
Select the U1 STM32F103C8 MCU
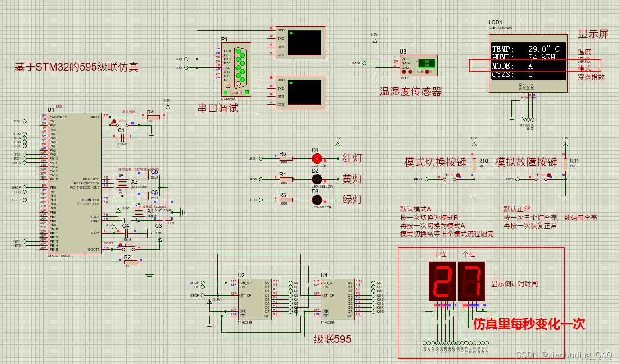pos(74,183)
